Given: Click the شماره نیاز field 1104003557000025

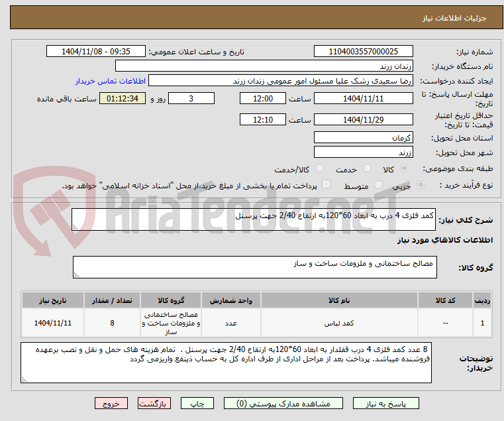Looking at the screenshot, I should [363, 51].
